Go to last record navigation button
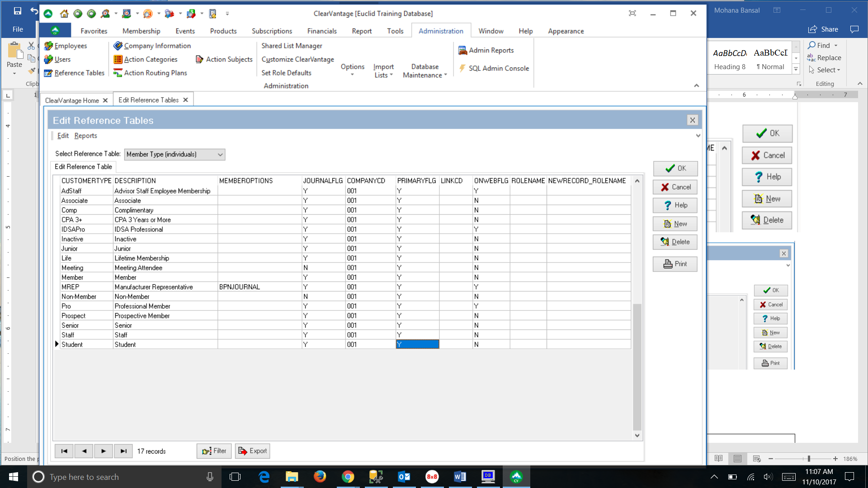This screenshot has width=868, height=488. click(x=123, y=451)
